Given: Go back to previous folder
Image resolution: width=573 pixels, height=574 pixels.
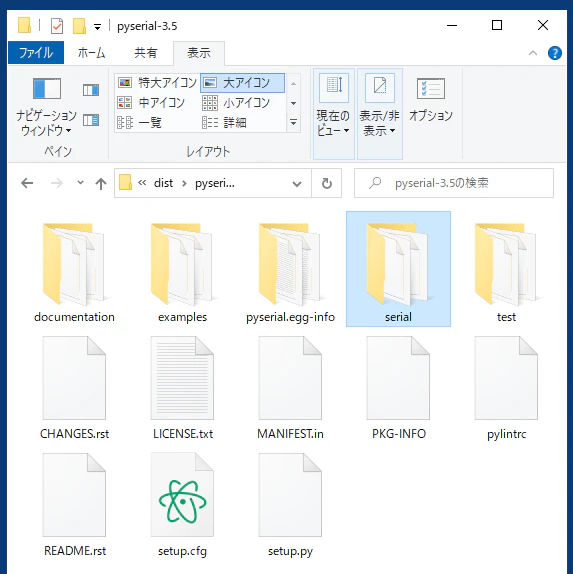Looking at the screenshot, I should click(27, 183).
